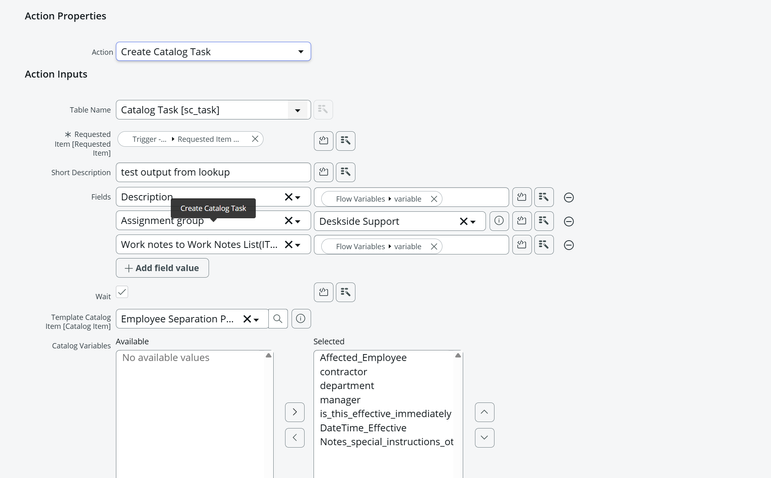Toggle the Wait checkbox
This screenshot has height=478, width=771.
pyautogui.click(x=122, y=292)
